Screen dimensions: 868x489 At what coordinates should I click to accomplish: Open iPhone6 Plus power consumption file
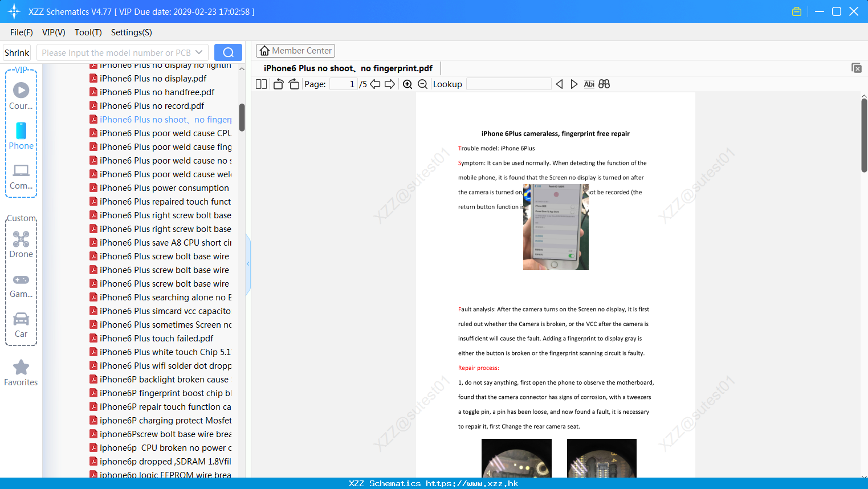tap(164, 188)
